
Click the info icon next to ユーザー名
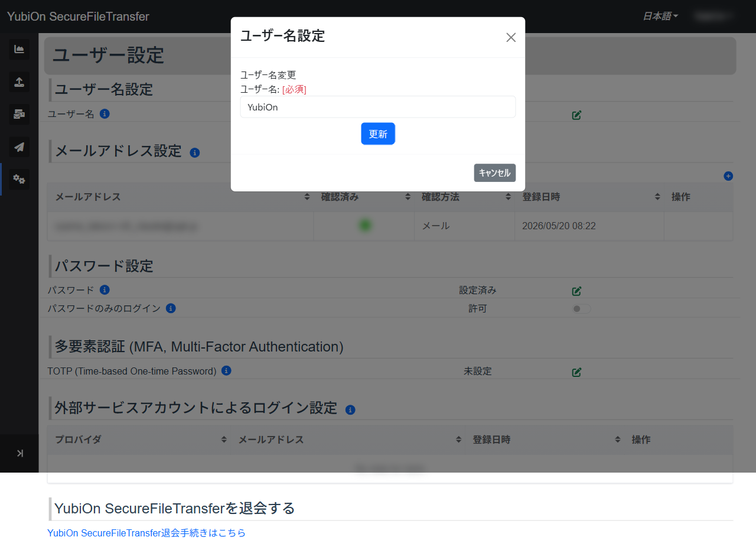[x=105, y=113]
